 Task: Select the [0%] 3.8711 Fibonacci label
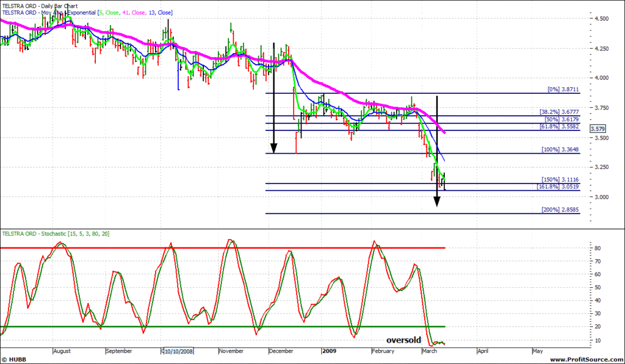click(563, 90)
